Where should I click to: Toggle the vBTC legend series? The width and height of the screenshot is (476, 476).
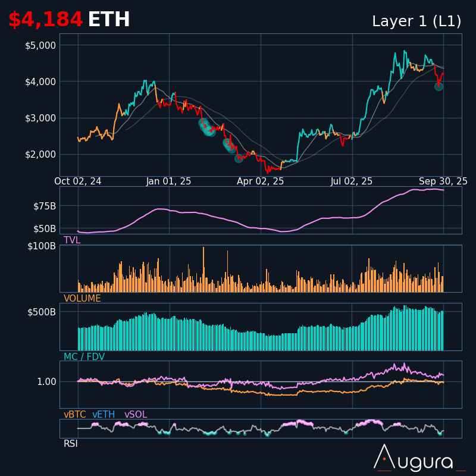point(75,415)
